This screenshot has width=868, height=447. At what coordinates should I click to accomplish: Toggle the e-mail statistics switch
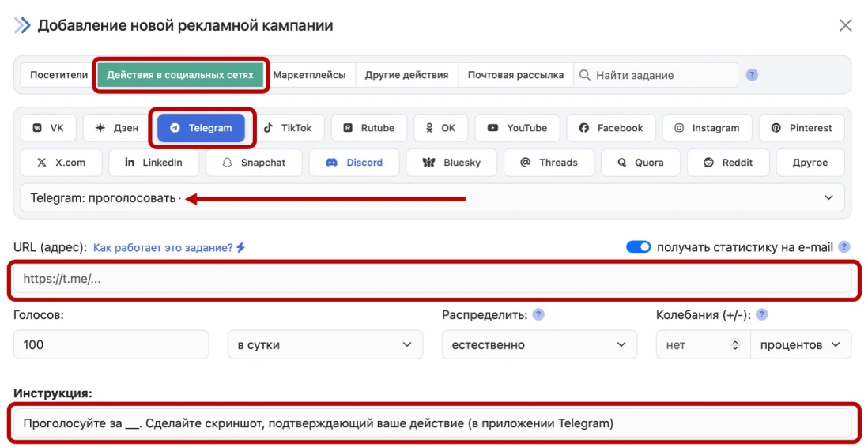[638, 247]
